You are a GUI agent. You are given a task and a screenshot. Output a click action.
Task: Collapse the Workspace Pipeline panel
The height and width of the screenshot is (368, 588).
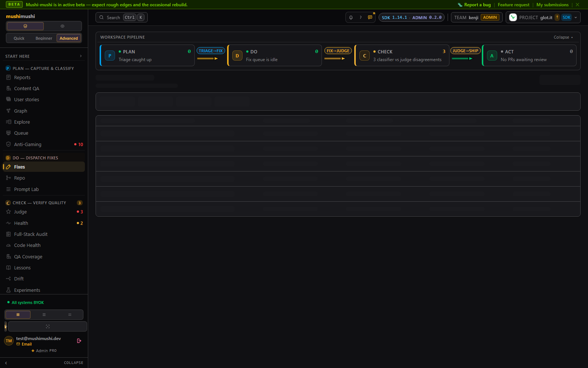coord(563,37)
